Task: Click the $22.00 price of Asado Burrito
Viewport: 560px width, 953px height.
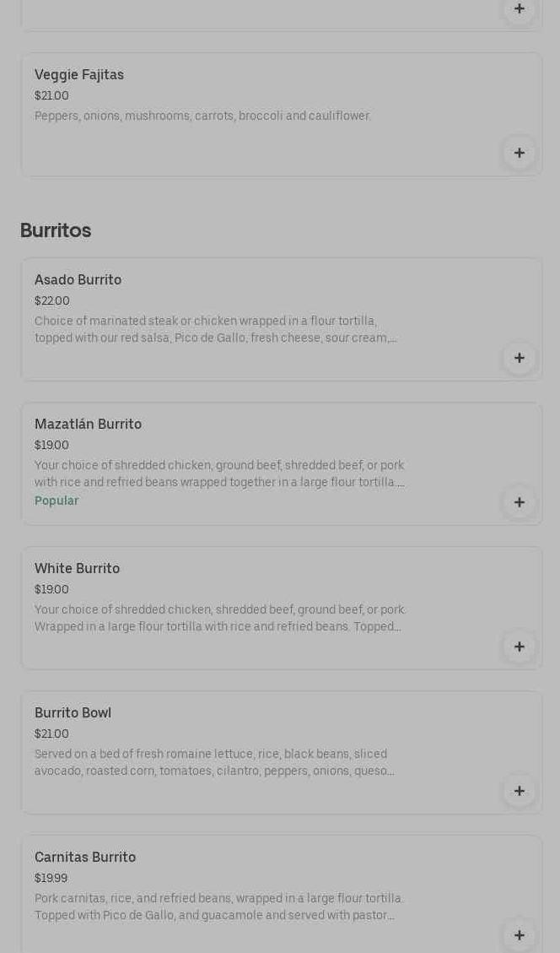Action: pos(52,301)
